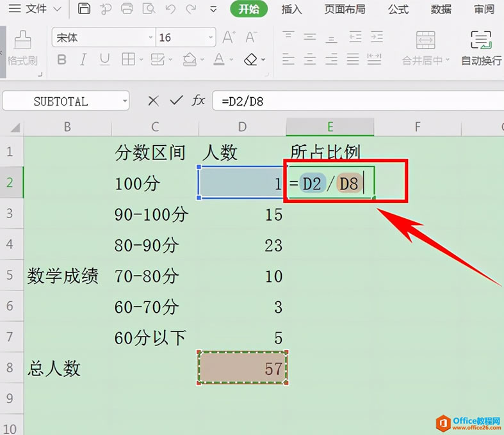Align text right
The image size is (504, 435).
point(331,59)
